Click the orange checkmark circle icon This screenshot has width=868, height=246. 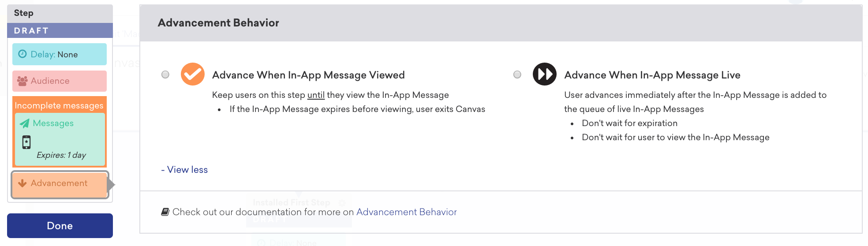pyautogui.click(x=193, y=74)
